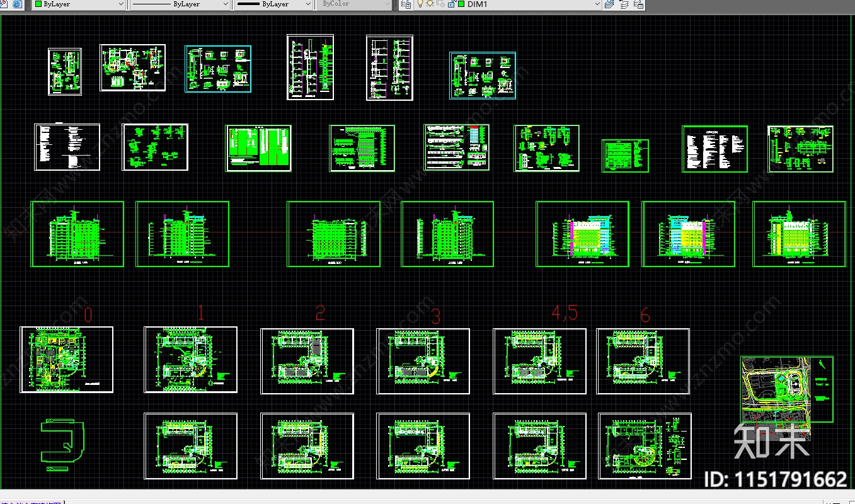The height and width of the screenshot is (504, 855).
Task: Click the DIM1 layer green color swatch
Action: click(461, 4)
